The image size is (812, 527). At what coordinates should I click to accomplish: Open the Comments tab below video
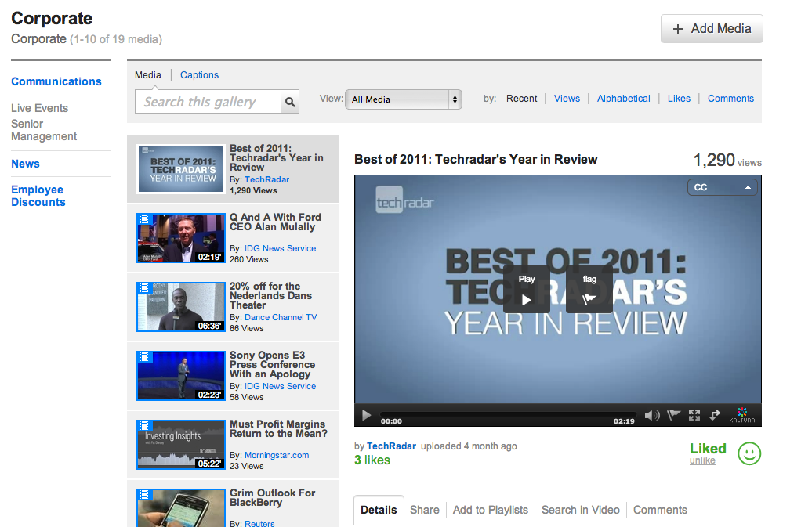(x=660, y=510)
